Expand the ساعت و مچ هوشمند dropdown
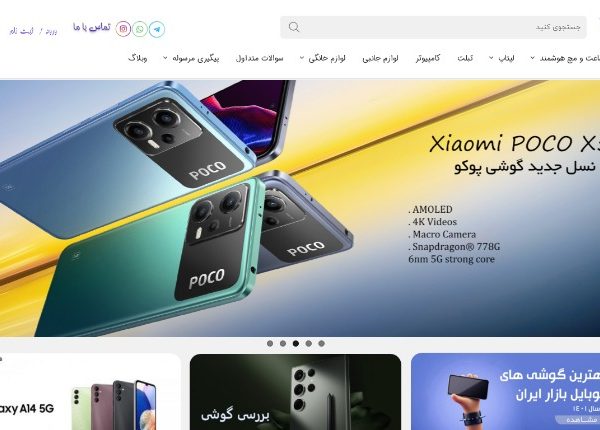This screenshot has width=600, height=430. (x=565, y=58)
